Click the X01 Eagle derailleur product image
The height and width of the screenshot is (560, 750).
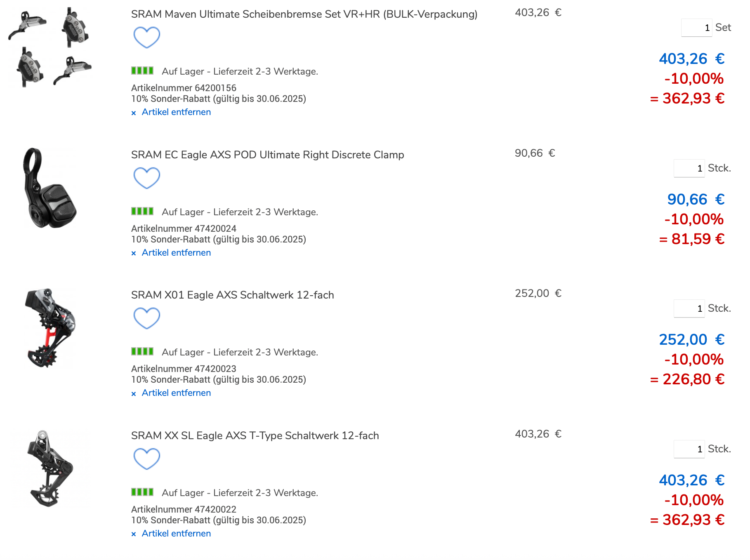(x=50, y=328)
